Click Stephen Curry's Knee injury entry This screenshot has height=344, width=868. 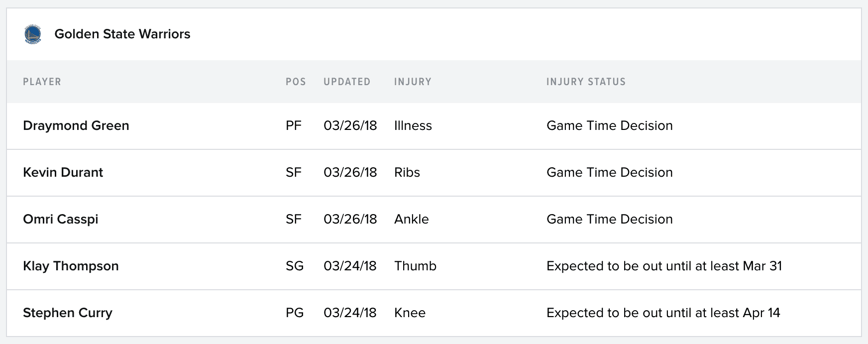[410, 313]
